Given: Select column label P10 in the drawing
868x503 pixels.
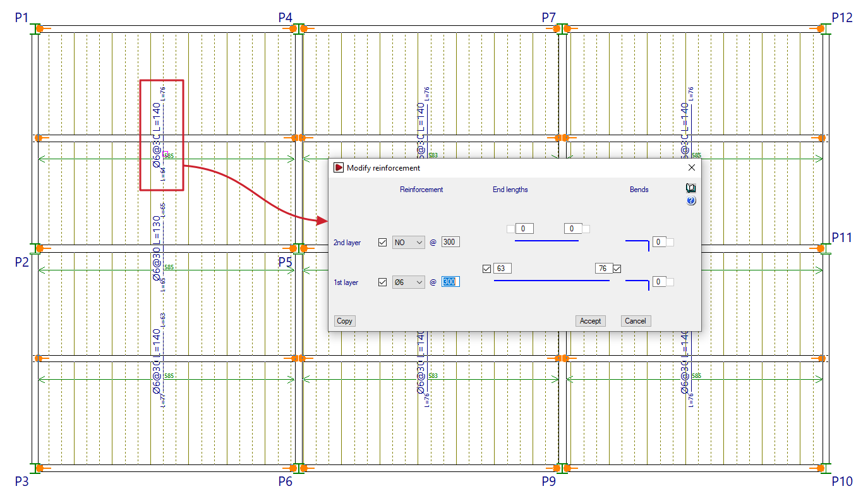Looking at the screenshot, I should [x=842, y=482].
